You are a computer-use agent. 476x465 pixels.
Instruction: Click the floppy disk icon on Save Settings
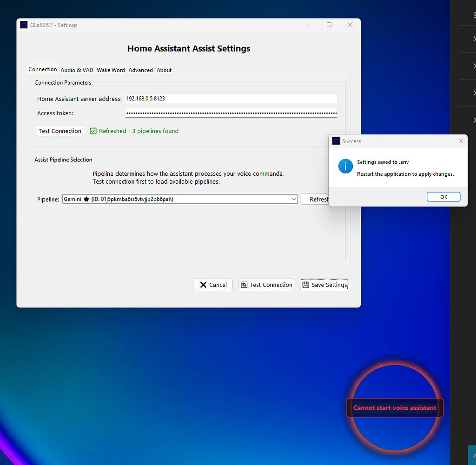point(307,285)
